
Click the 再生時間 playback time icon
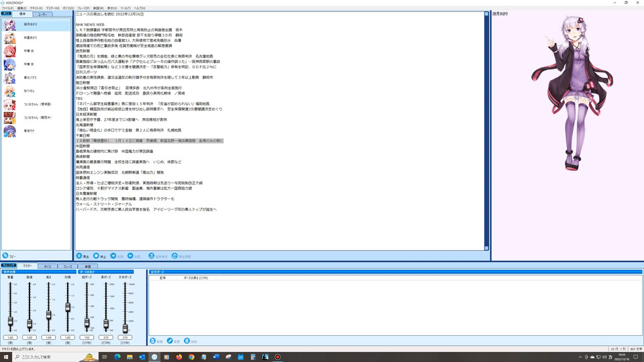click(x=174, y=255)
